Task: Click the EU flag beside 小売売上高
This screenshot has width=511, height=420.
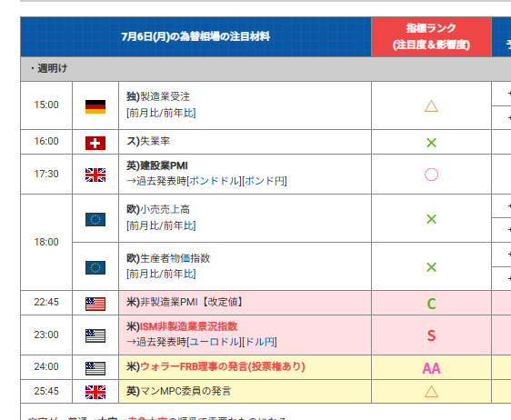Action: (x=95, y=220)
